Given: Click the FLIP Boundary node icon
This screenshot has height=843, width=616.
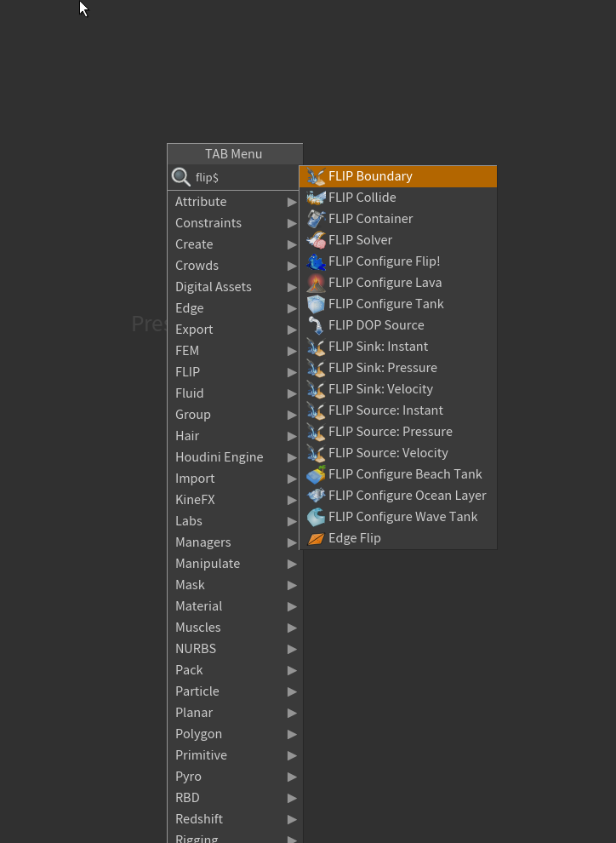Looking at the screenshot, I should pos(316,176).
